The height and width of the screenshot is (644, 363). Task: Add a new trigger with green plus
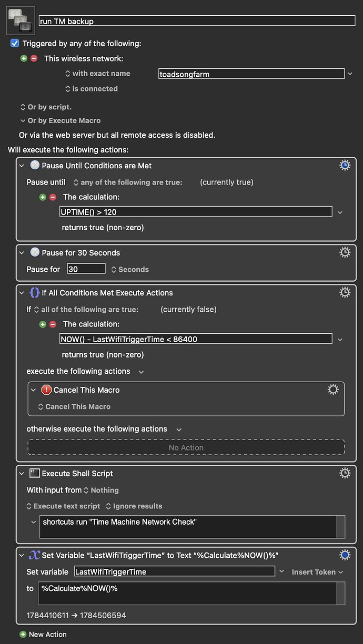pyautogui.click(x=24, y=58)
